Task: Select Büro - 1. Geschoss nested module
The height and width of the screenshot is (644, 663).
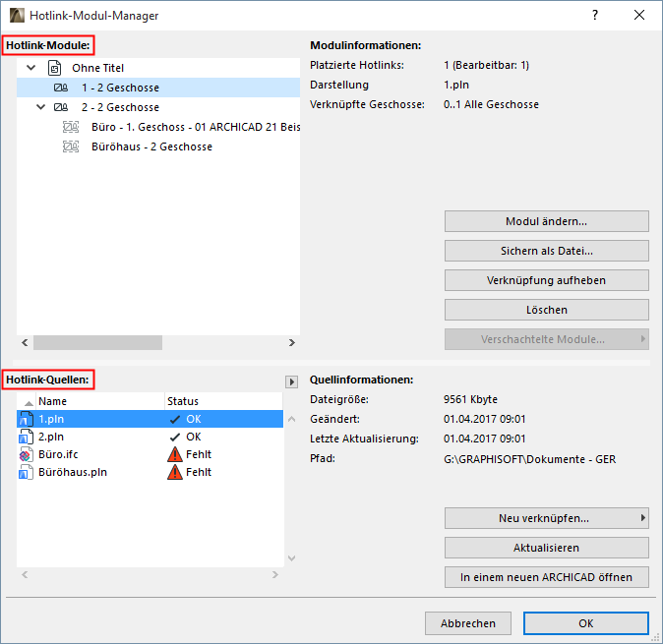Action: point(196,127)
